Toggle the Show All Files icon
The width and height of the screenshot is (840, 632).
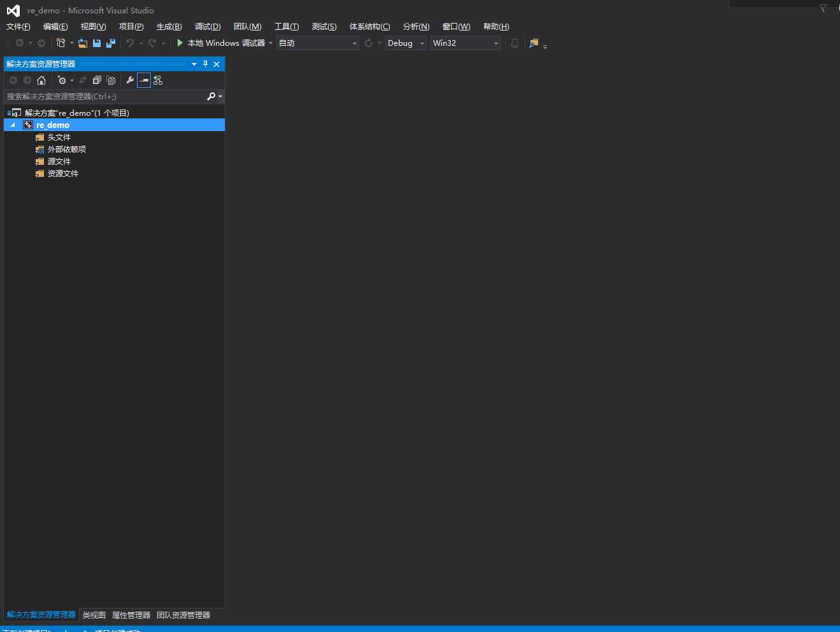click(x=111, y=80)
